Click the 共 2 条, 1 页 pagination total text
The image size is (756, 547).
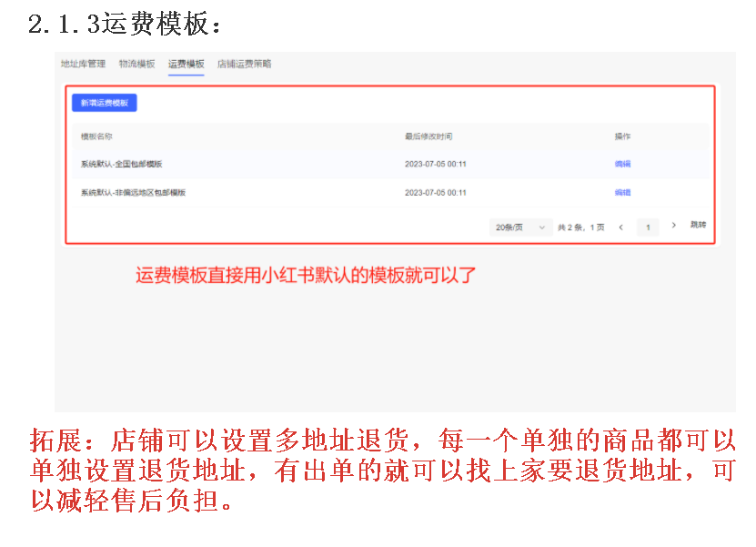click(x=580, y=227)
